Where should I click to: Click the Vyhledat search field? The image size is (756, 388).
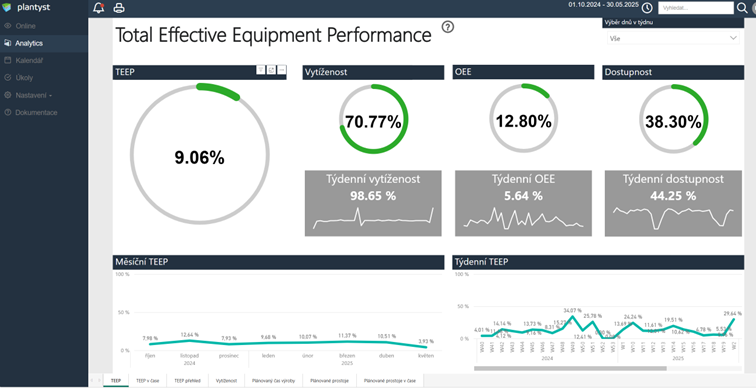(x=696, y=8)
